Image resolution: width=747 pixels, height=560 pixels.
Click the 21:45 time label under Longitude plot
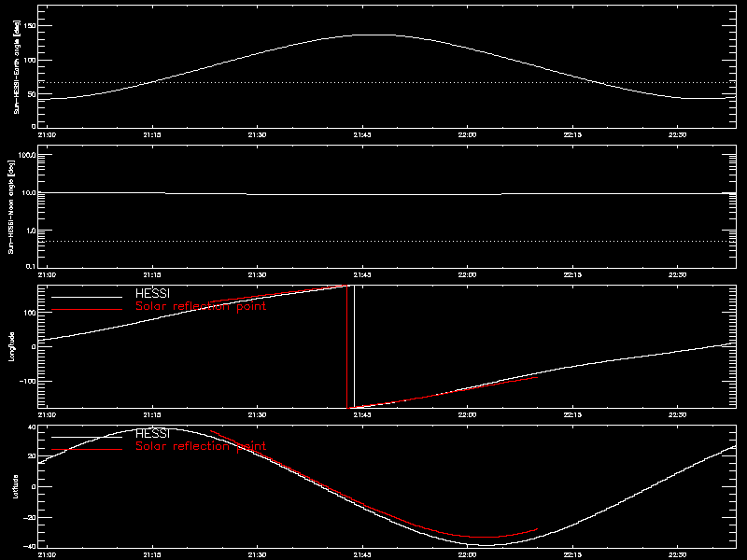pos(362,415)
